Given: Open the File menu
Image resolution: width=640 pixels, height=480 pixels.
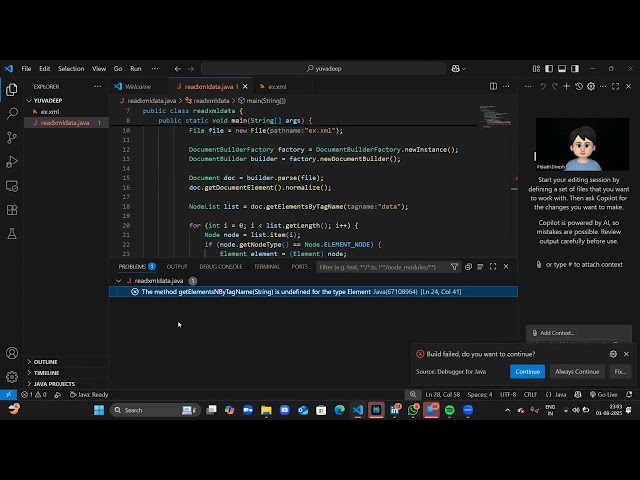Looking at the screenshot, I should [x=27, y=69].
